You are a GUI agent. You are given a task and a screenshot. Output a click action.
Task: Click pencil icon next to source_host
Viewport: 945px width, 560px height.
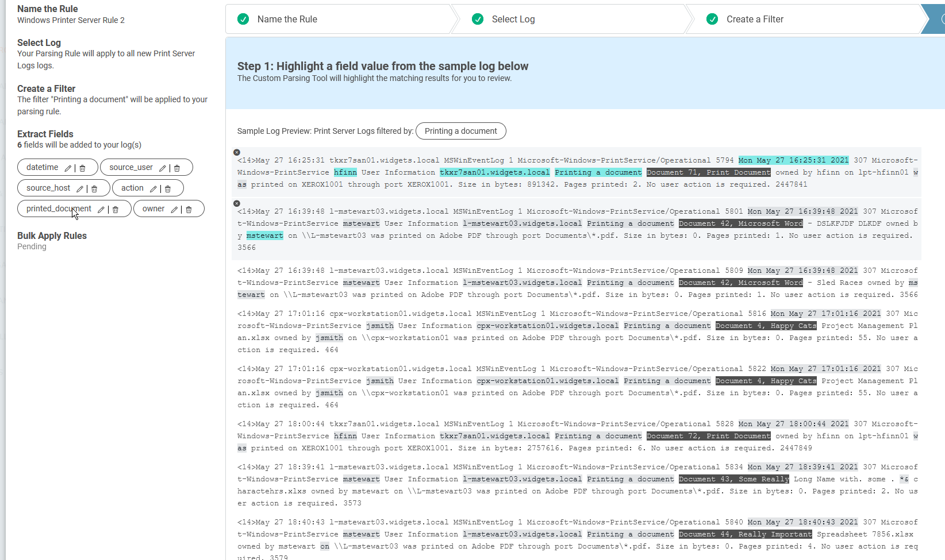point(80,189)
